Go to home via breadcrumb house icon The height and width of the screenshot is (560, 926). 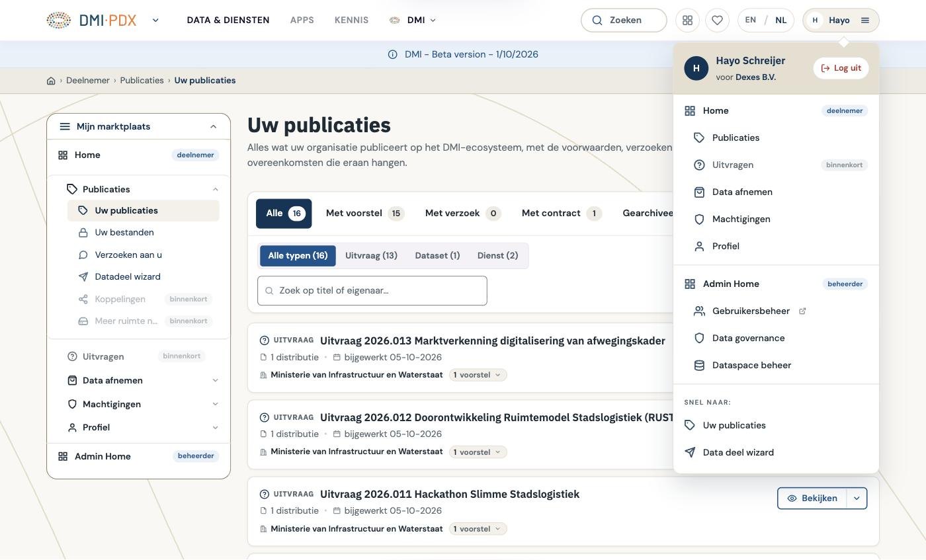coord(51,81)
